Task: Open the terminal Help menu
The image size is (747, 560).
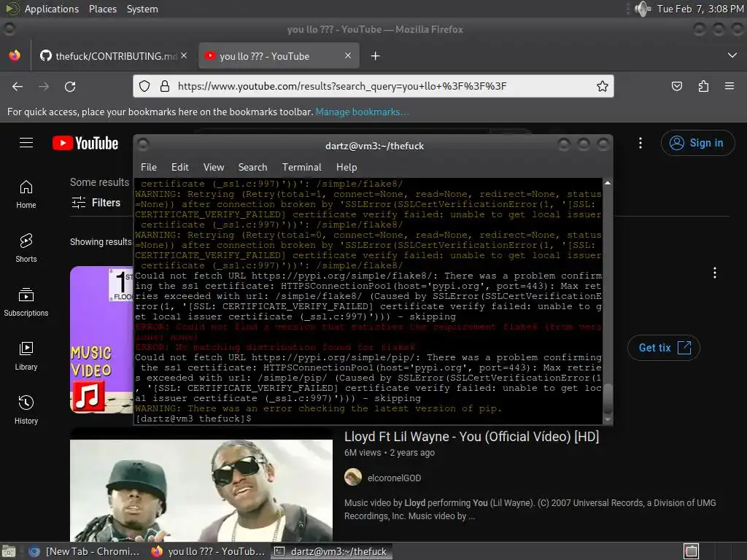Action: (347, 167)
